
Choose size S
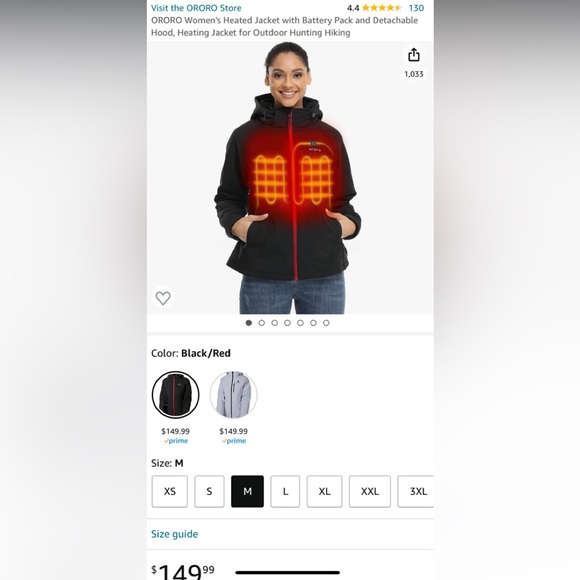[x=209, y=491]
